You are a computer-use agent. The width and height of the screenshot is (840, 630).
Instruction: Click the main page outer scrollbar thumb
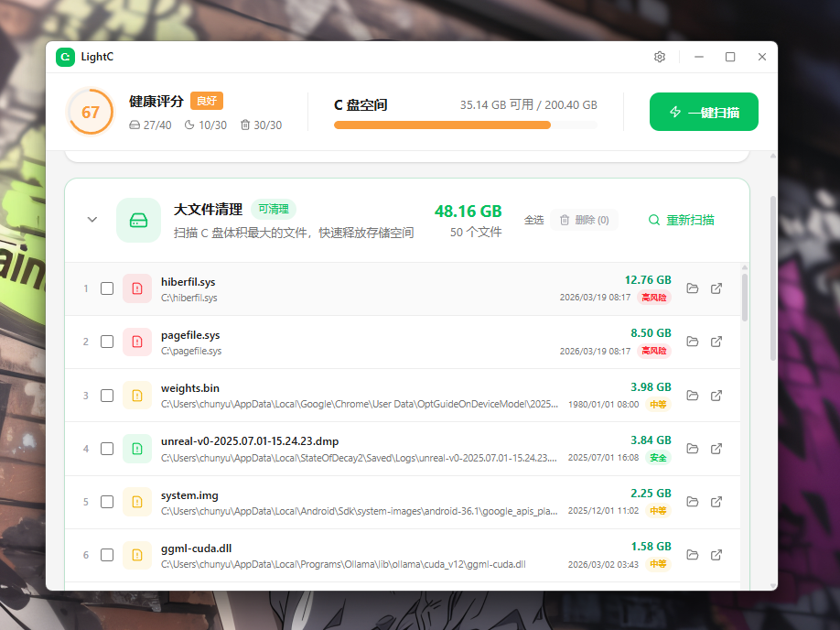[x=773, y=278]
